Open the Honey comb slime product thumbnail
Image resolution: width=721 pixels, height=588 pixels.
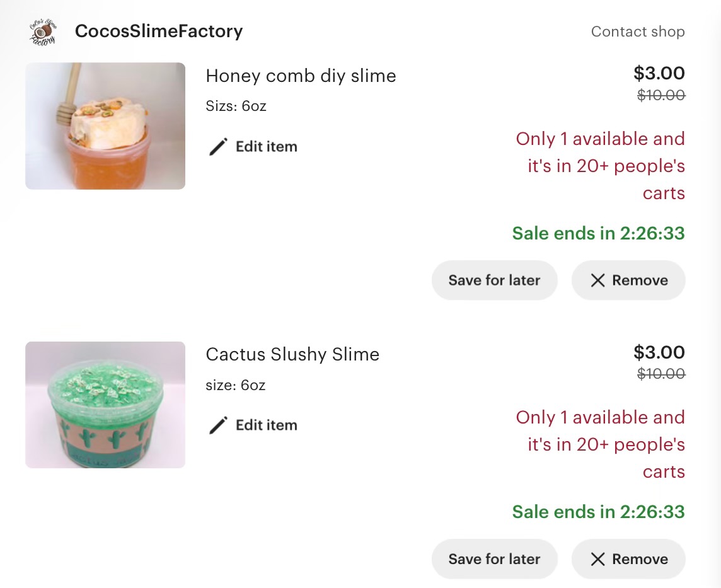[x=105, y=126]
